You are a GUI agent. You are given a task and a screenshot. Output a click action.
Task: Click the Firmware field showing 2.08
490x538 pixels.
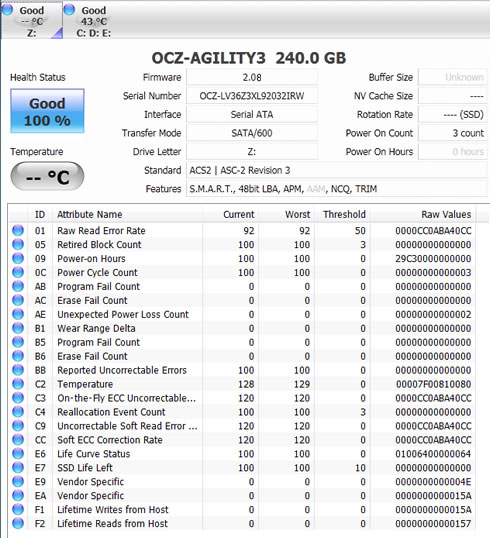point(252,77)
